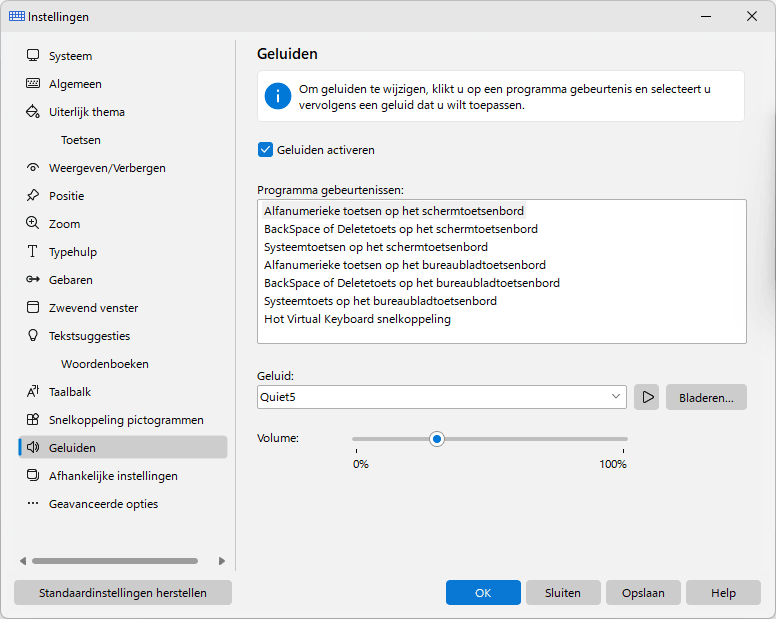Screen dimensions: 776x619
Task: Play the selected Quiet5 sound
Action: (x=646, y=397)
